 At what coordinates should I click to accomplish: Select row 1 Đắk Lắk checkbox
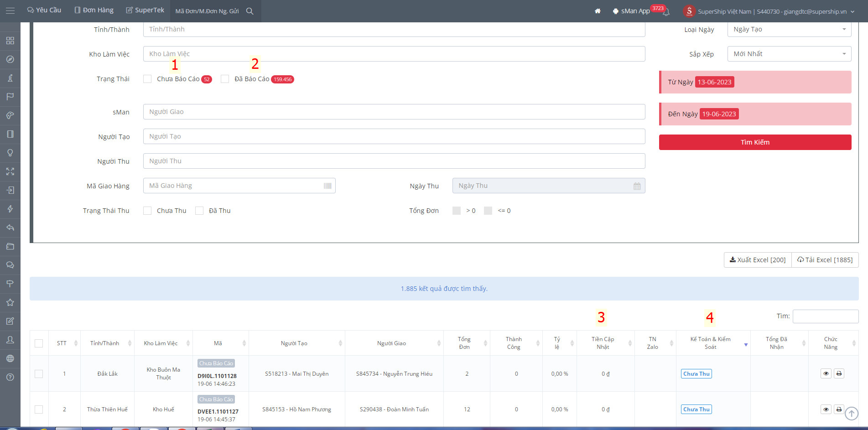pos(39,374)
